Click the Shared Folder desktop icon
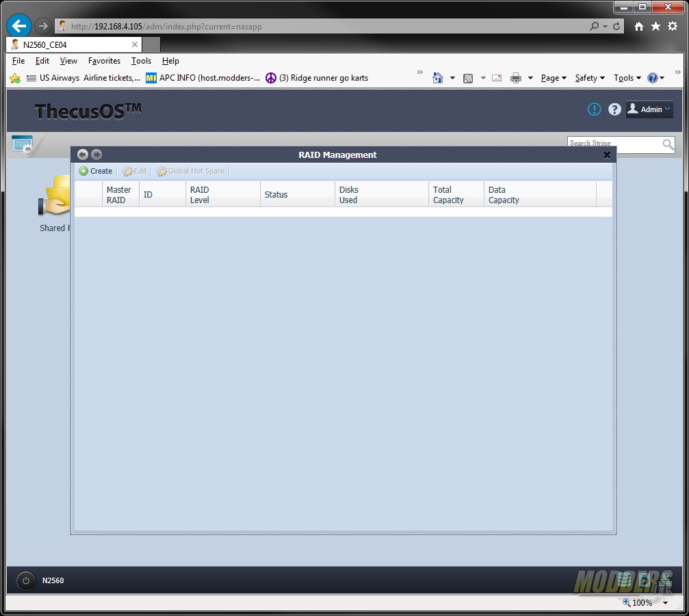Screen dimensions: 689x616 point(55,204)
